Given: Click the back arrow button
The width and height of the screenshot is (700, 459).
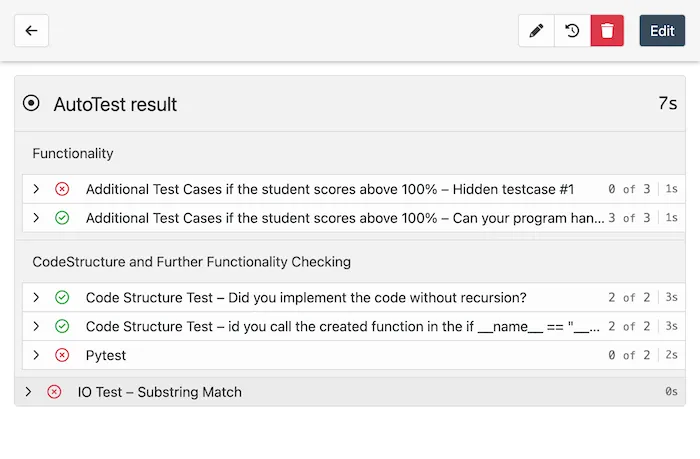Looking at the screenshot, I should 31,31.
